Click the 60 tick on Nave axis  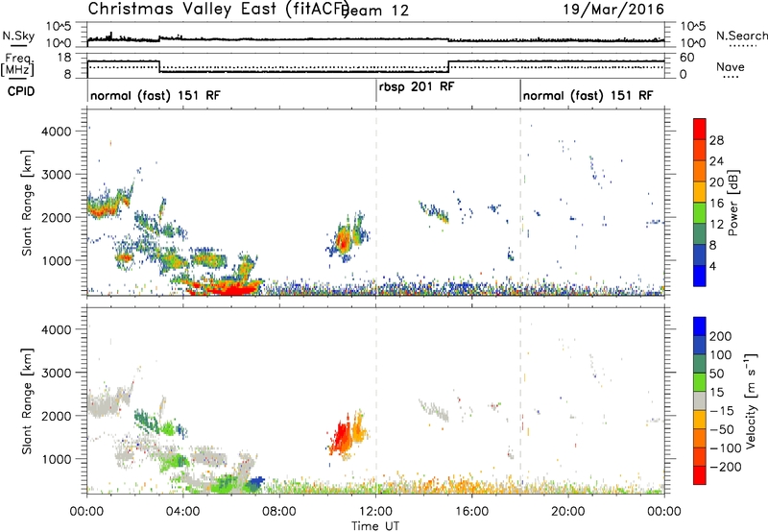pos(687,58)
